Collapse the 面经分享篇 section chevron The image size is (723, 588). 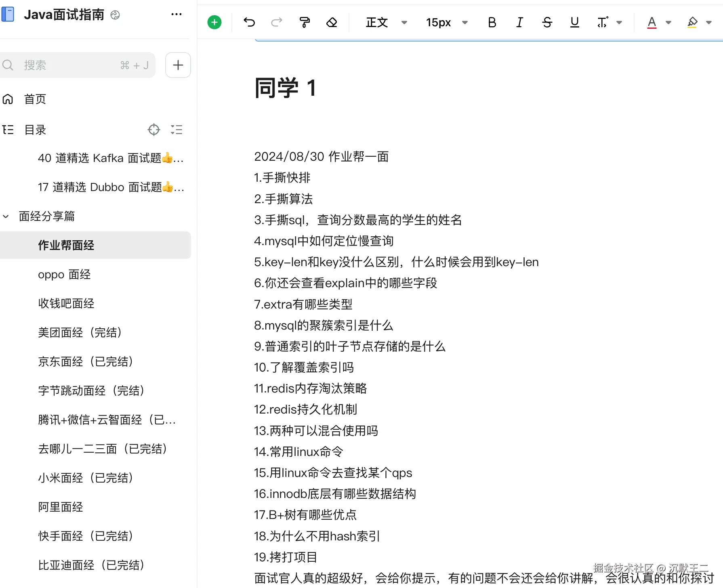click(6, 216)
